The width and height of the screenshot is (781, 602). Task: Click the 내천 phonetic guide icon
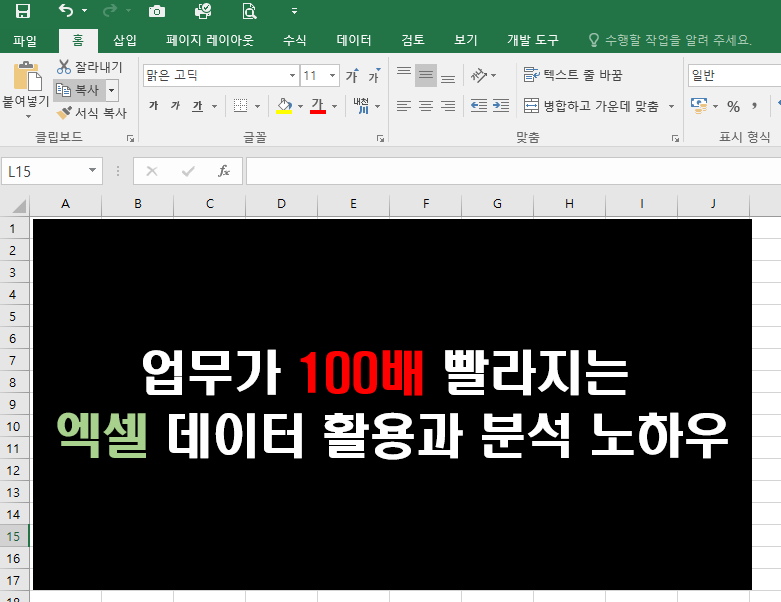(x=361, y=106)
